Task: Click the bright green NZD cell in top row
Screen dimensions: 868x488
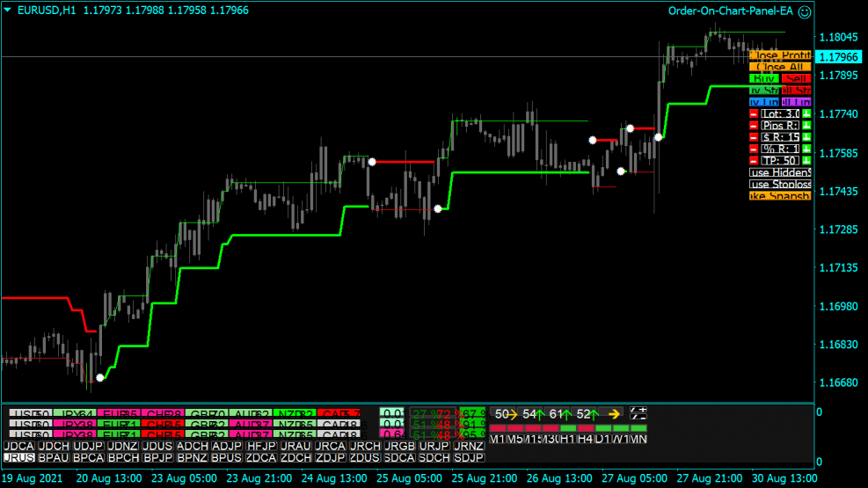Action: tap(295, 413)
